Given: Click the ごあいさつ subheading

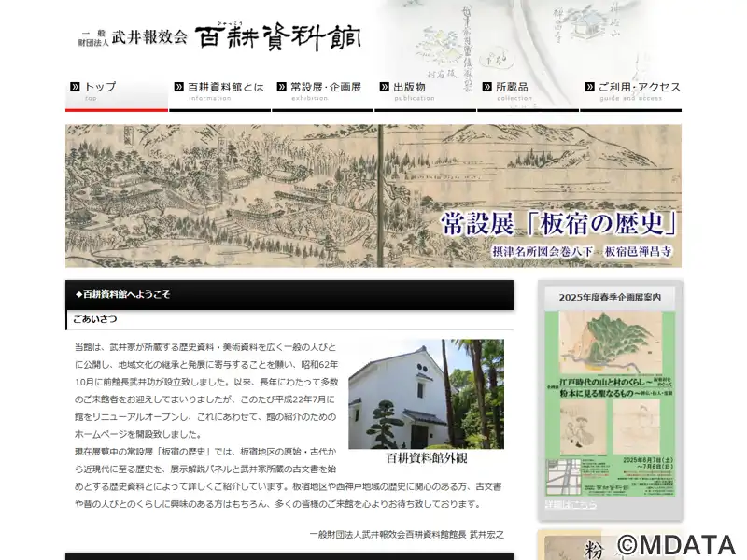Looking at the screenshot, I should tap(95, 319).
